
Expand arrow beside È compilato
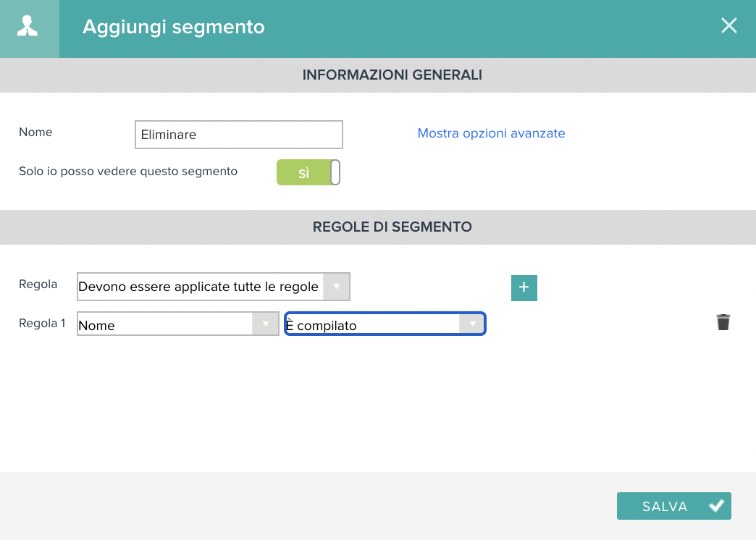[x=472, y=324]
